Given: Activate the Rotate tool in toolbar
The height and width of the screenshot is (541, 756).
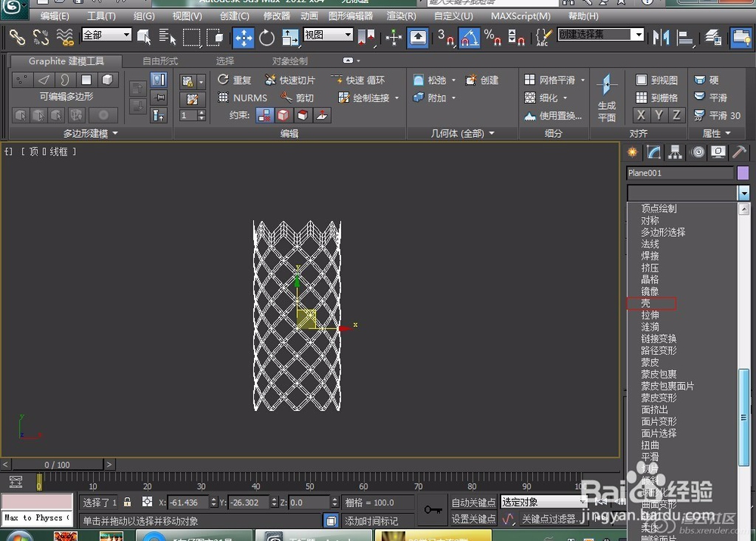Looking at the screenshot, I should pyautogui.click(x=267, y=37).
